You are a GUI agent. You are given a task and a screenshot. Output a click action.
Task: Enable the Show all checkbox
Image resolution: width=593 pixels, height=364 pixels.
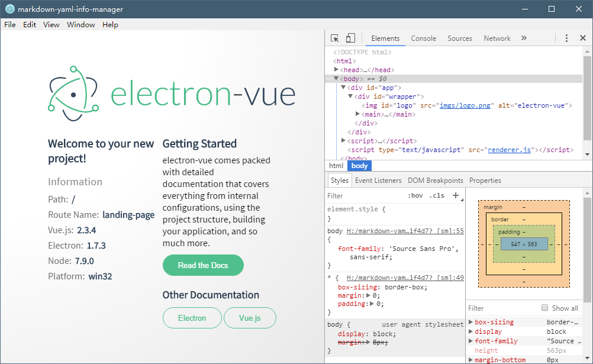pyautogui.click(x=545, y=308)
